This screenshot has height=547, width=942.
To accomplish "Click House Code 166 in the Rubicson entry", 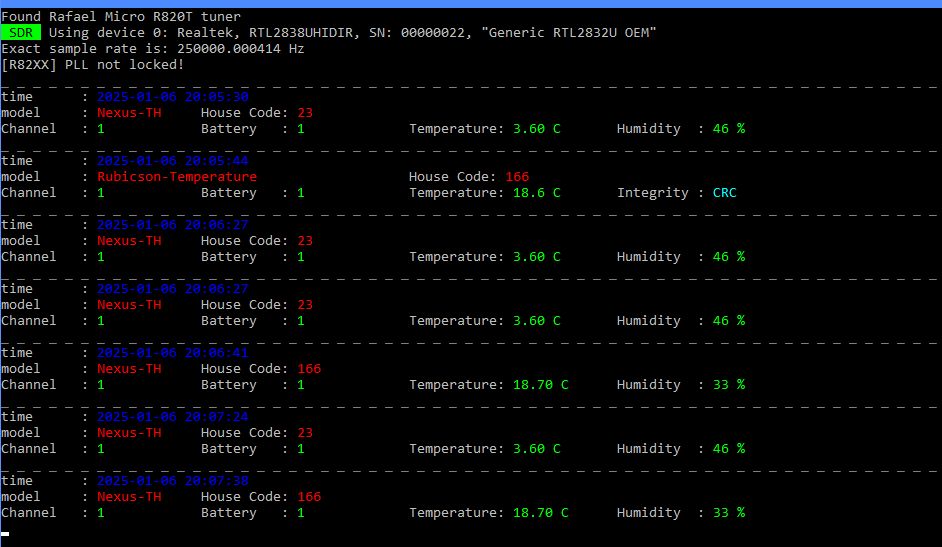I will (516, 177).
